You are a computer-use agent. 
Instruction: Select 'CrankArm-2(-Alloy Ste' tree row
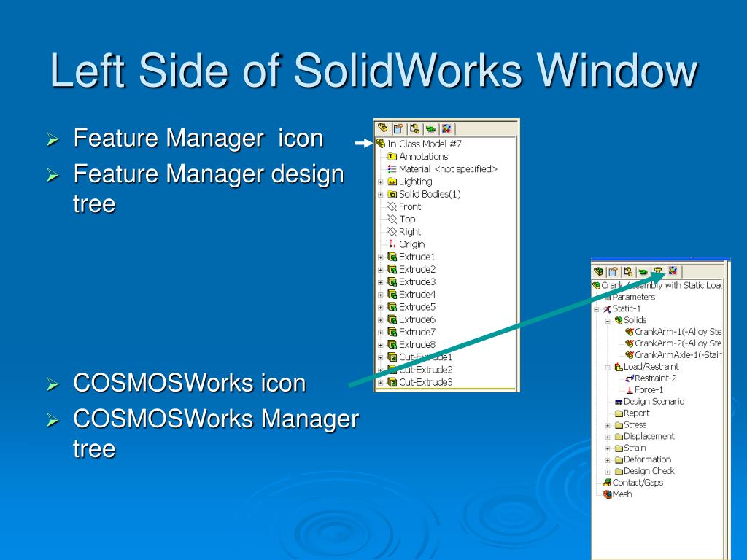click(x=678, y=343)
